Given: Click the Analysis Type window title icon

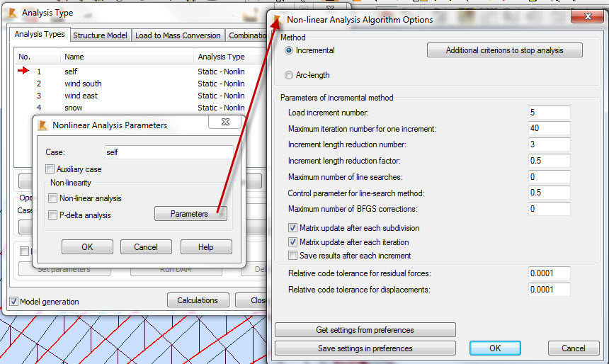Looking at the screenshot, I should pos(12,13).
